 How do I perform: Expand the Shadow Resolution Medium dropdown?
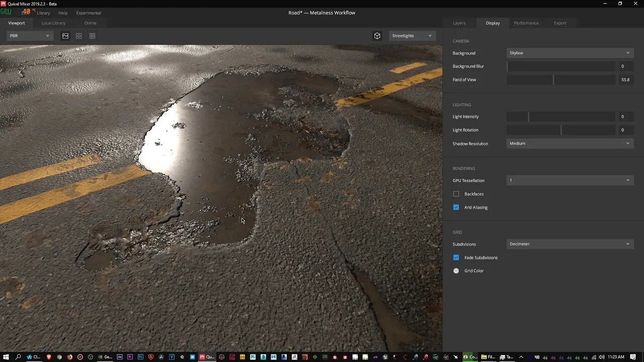570,143
